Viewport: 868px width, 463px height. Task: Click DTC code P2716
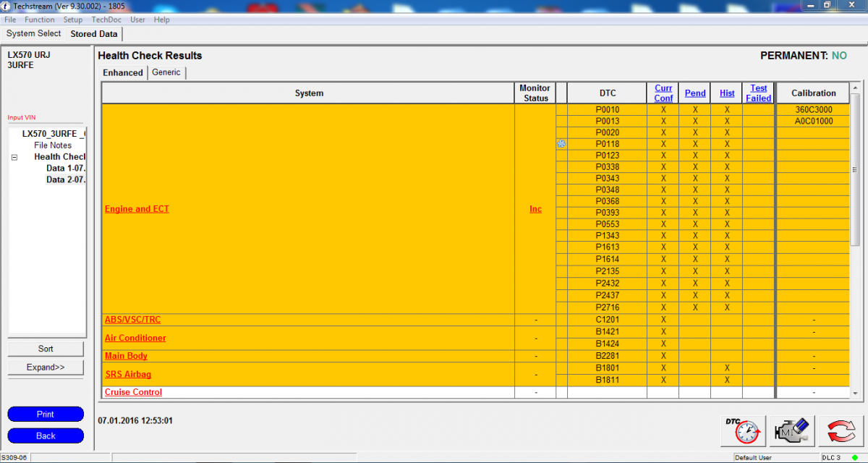pyautogui.click(x=608, y=307)
